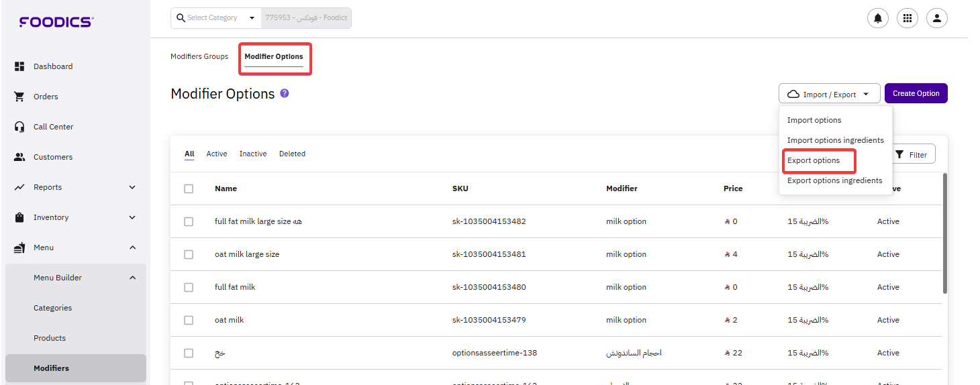980x385 pixels.
Task: Open Dashboard from the sidebar
Action: 53,66
